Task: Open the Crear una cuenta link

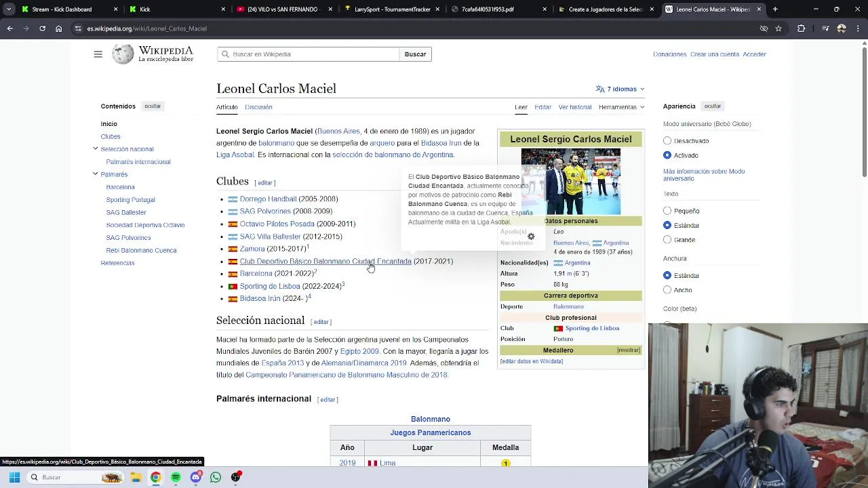Action: pos(715,54)
